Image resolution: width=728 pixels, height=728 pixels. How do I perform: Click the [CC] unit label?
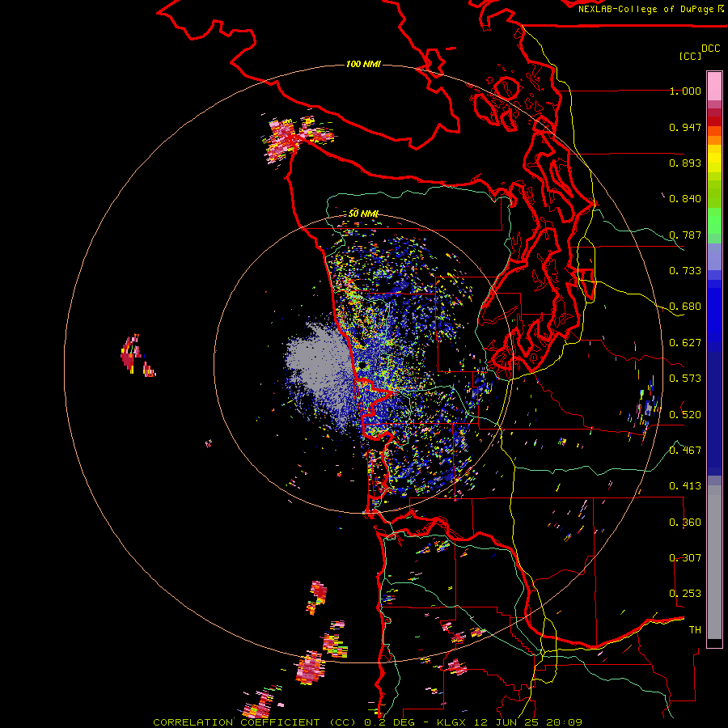coord(690,56)
